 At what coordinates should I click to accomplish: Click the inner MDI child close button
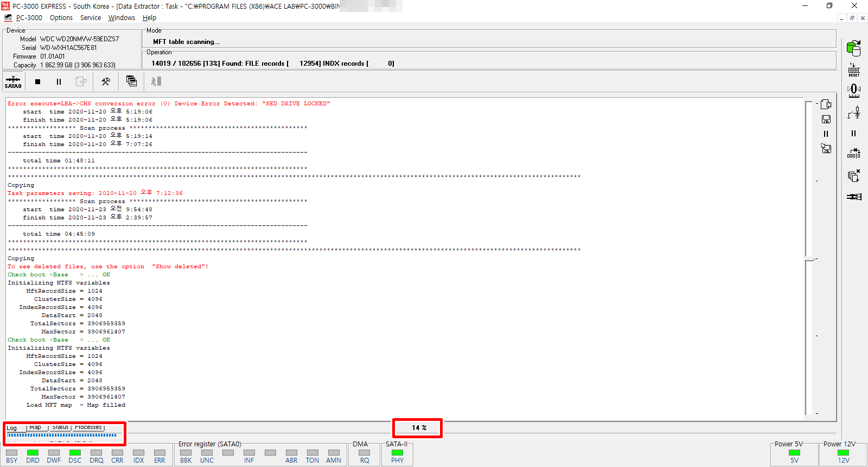[863, 18]
